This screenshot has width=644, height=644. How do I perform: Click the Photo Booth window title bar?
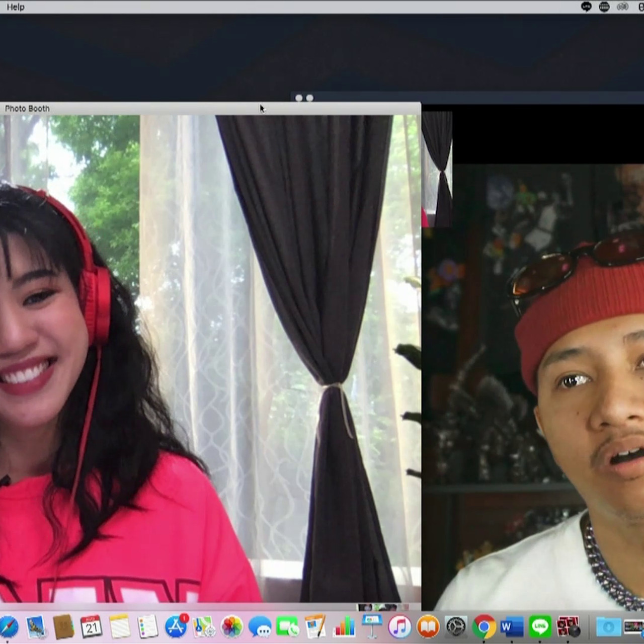[x=210, y=108]
